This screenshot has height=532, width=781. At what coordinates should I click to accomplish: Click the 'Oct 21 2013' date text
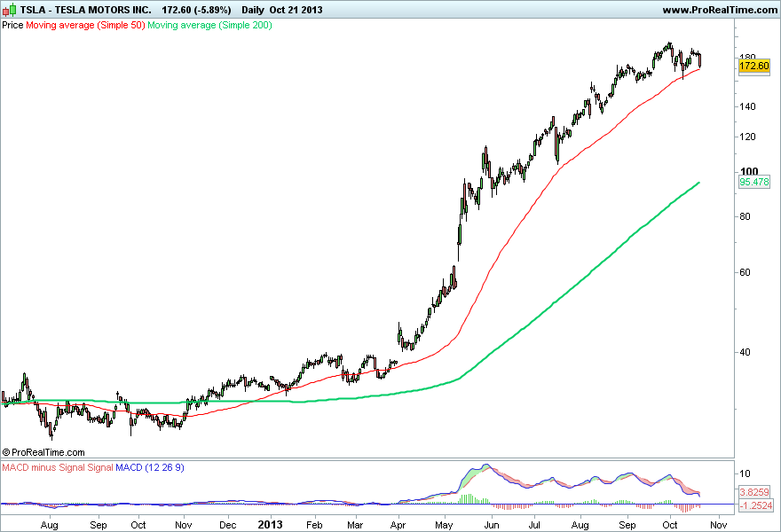pyautogui.click(x=296, y=10)
